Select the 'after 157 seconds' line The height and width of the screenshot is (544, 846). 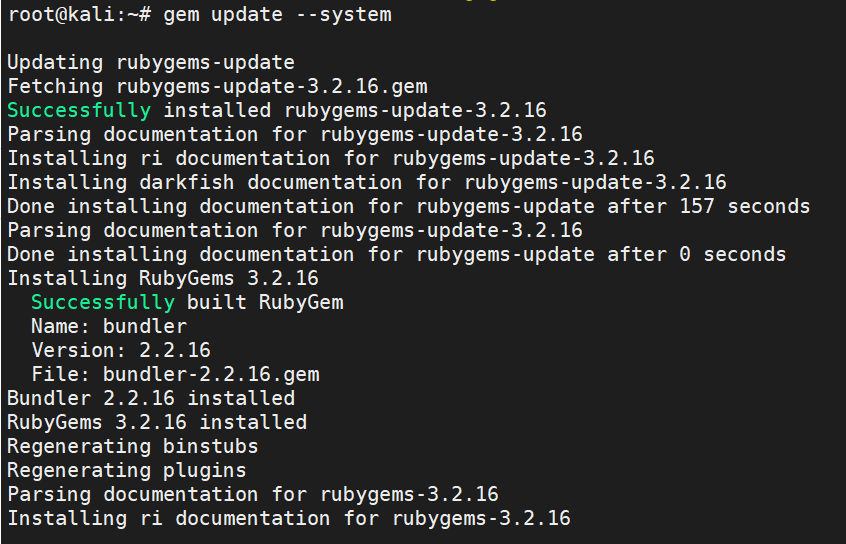(x=408, y=206)
